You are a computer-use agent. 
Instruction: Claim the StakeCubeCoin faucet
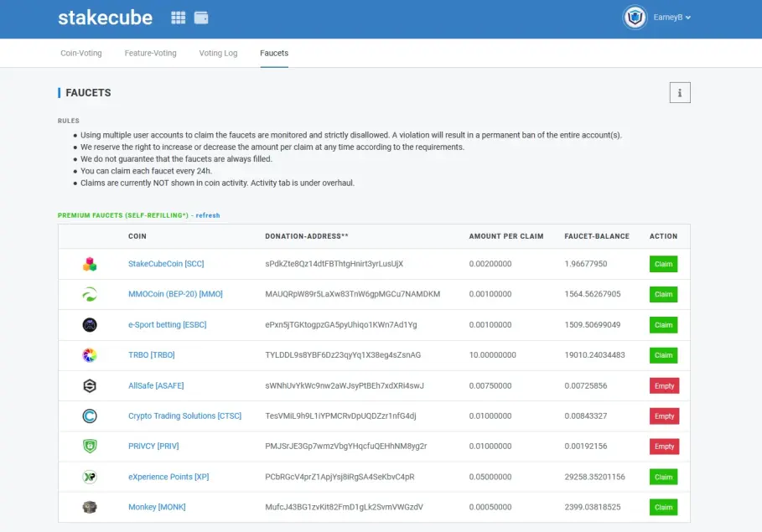[663, 264]
